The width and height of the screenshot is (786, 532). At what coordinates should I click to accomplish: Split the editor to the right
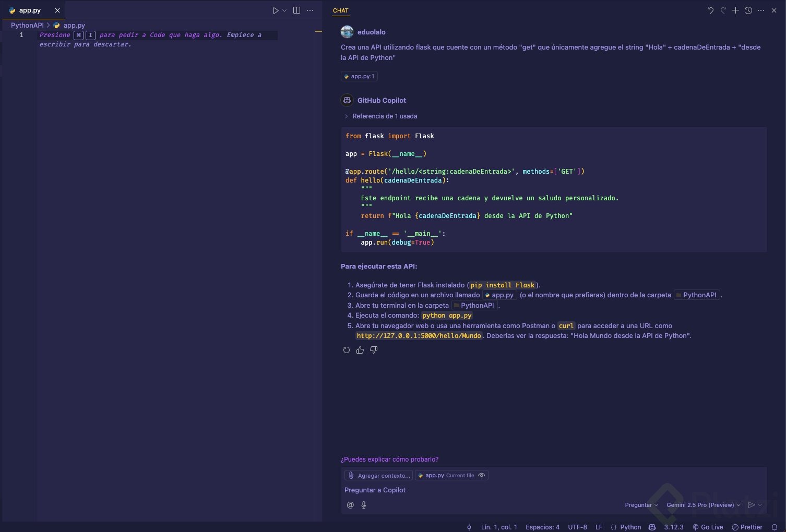click(x=296, y=10)
